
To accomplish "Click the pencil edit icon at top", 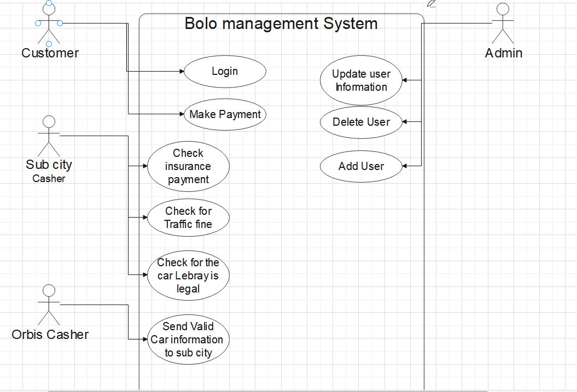I will (x=432, y=4).
